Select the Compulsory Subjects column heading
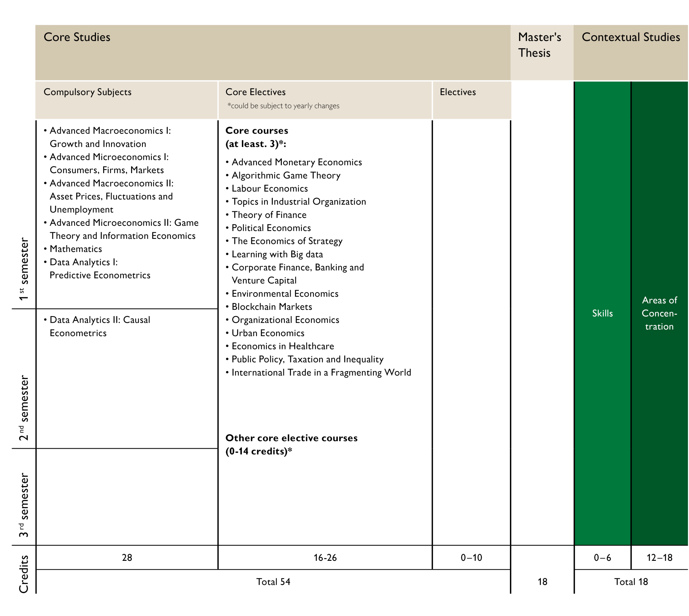Viewport: 689px width, 616px height. tap(88, 92)
